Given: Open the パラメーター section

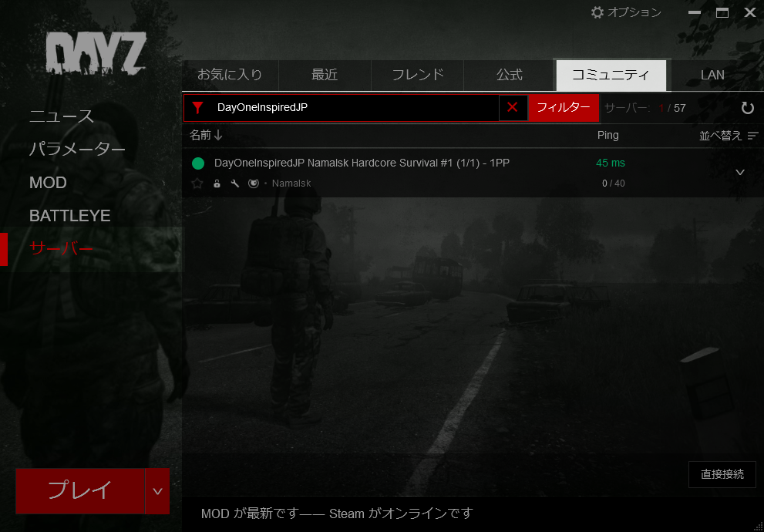Looking at the screenshot, I should pos(77,149).
